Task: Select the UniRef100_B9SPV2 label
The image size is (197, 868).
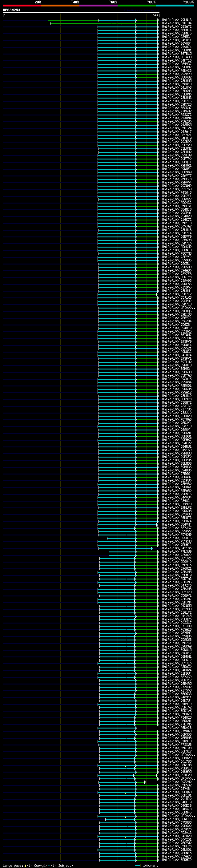Action: (177, 531)
